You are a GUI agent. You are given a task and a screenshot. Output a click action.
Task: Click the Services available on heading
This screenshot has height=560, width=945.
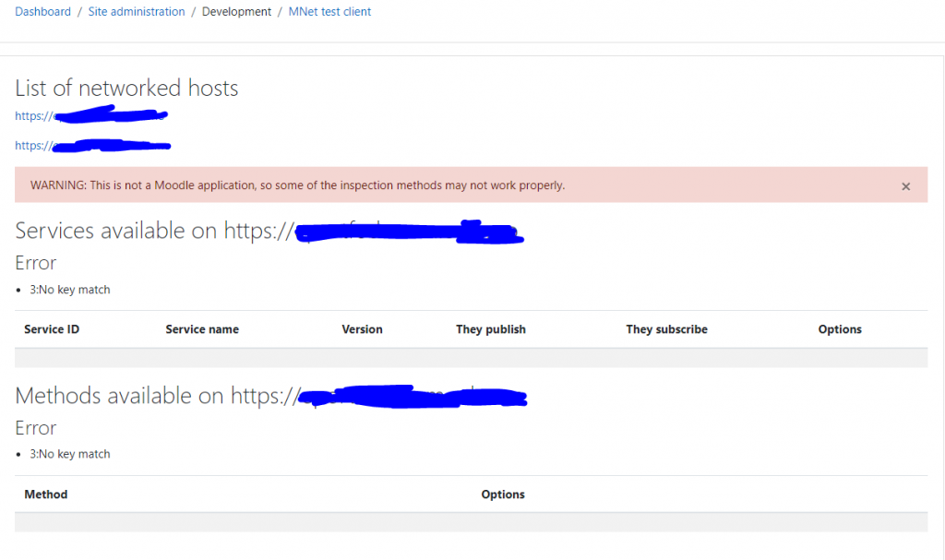pyautogui.click(x=148, y=231)
